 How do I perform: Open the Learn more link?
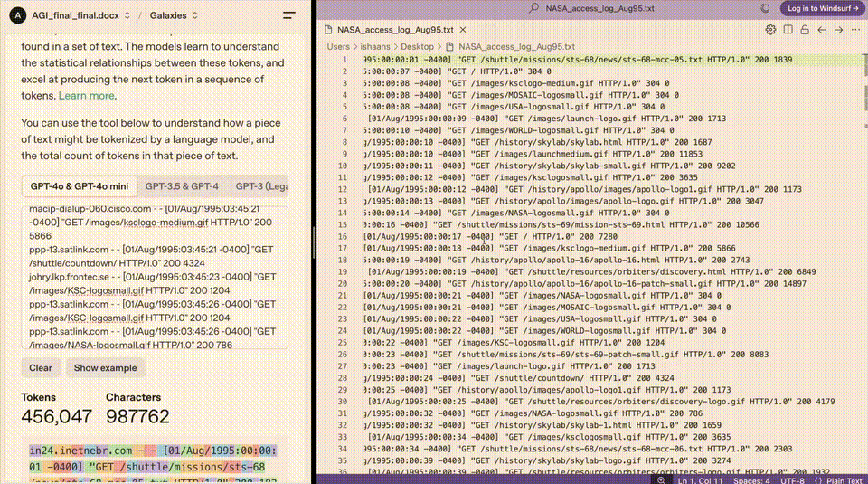(87, 95)
